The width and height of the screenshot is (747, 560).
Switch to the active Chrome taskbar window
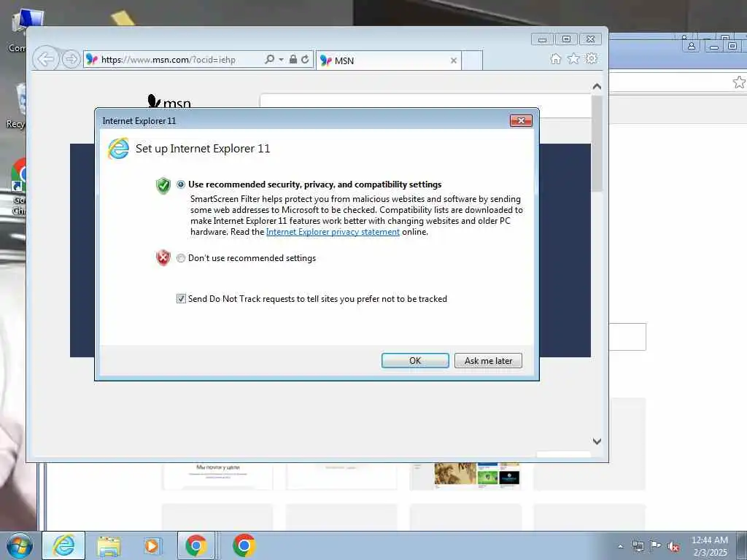(x=196, y=545)
